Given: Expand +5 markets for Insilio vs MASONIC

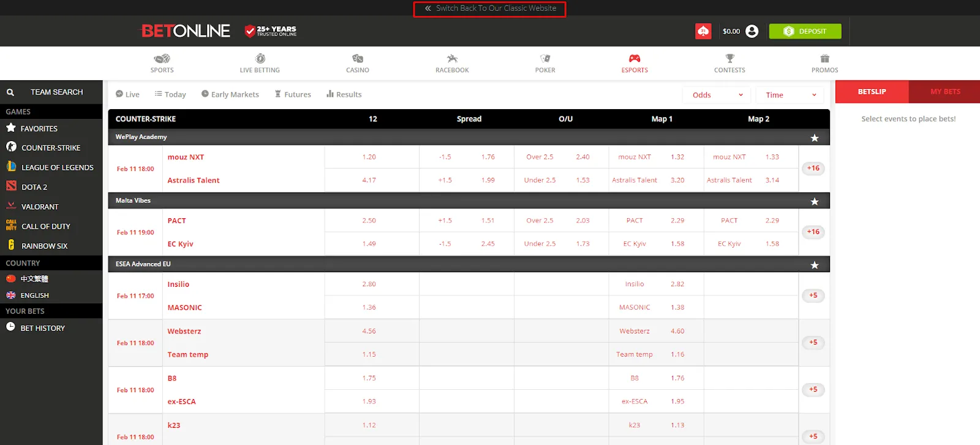Looking at the screenshot, I should point(813,295).
